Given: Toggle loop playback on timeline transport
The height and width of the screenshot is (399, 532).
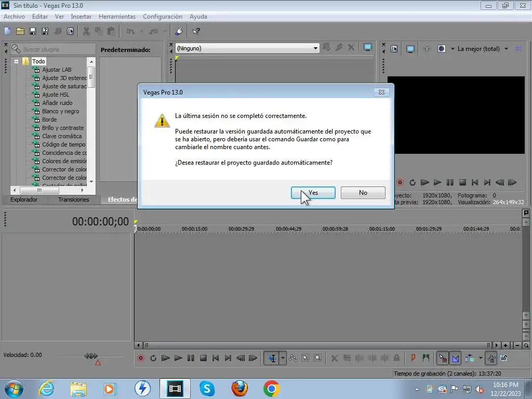Looking at the screenshot, I should tap(153, 358).
